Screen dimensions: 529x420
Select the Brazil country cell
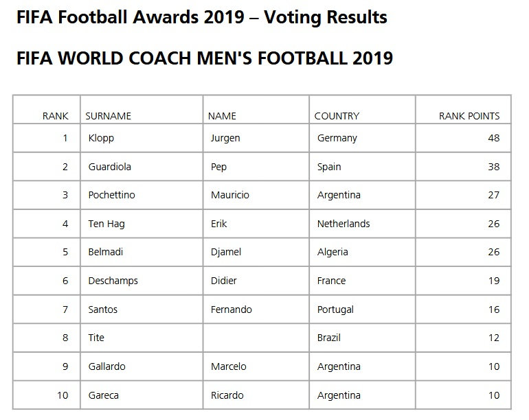(x=329, y=338)
